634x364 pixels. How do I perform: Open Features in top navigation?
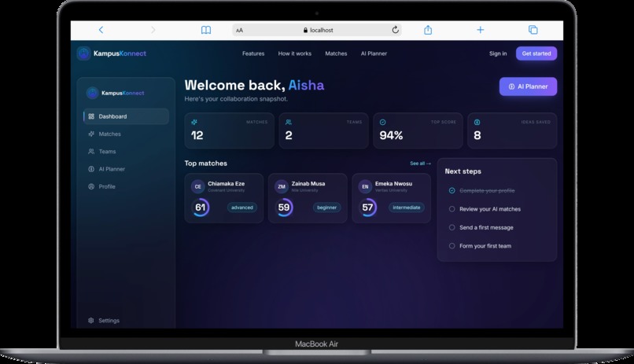253,53
